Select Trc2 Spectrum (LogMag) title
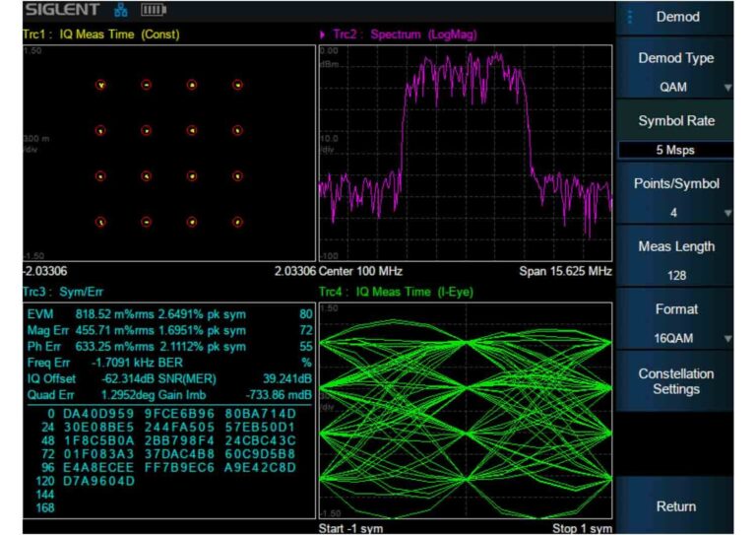756x535 pixels. [405, 34]
